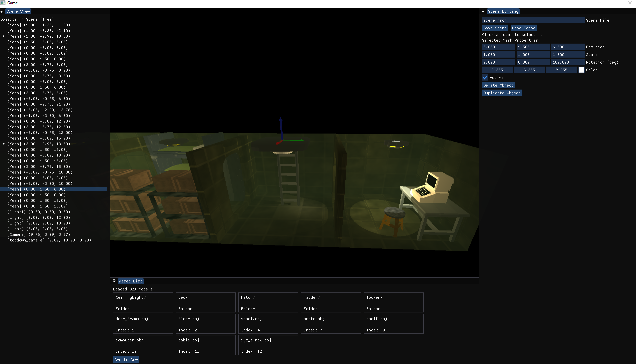
Task: Open the CeilingLight/ folder asset
Action: [143, 302]
